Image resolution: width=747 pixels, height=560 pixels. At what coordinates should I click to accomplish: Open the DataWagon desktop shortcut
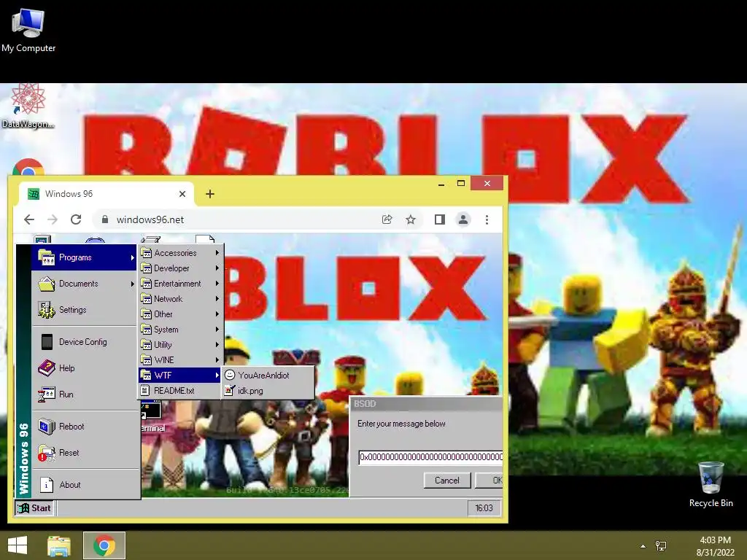pos(28,106)
